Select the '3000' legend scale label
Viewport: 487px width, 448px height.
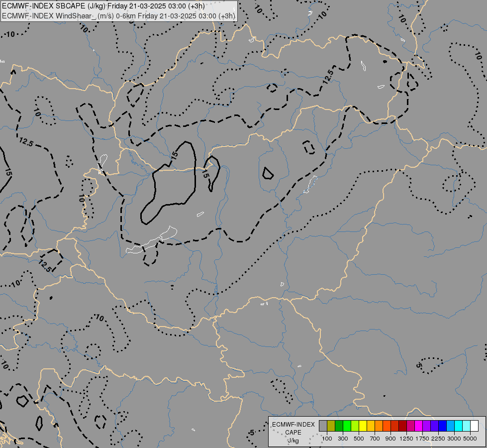pos(454,439)
